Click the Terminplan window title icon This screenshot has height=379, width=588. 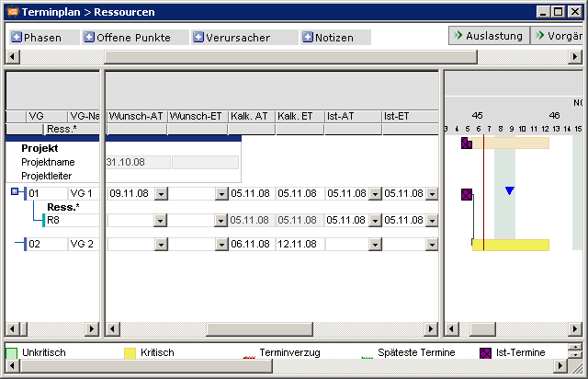(x=13, y=12)
